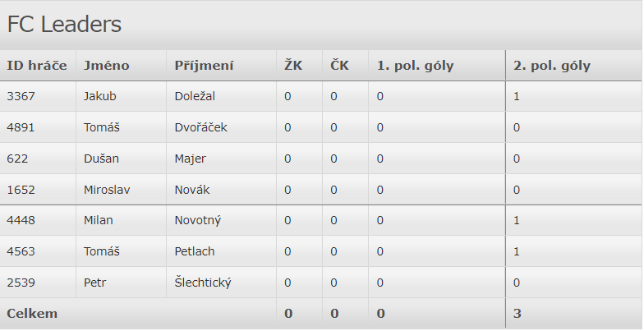The height and width of the screenshot is (331, 644).
Task: Click surname Majer
Action: pos(191,159)
